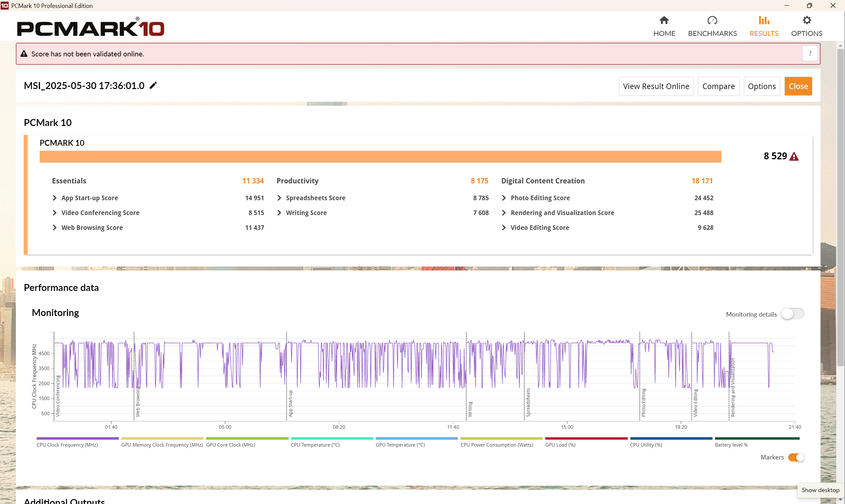Click the Rendering and Visualization chart marker

pos(733,387)
